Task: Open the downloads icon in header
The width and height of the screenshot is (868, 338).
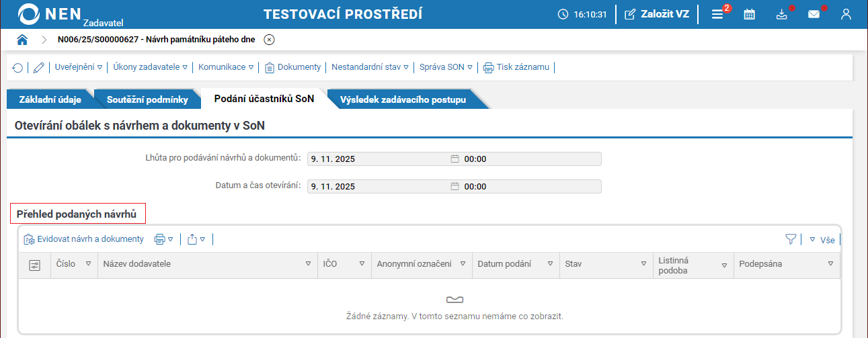Action: (781, 14)
